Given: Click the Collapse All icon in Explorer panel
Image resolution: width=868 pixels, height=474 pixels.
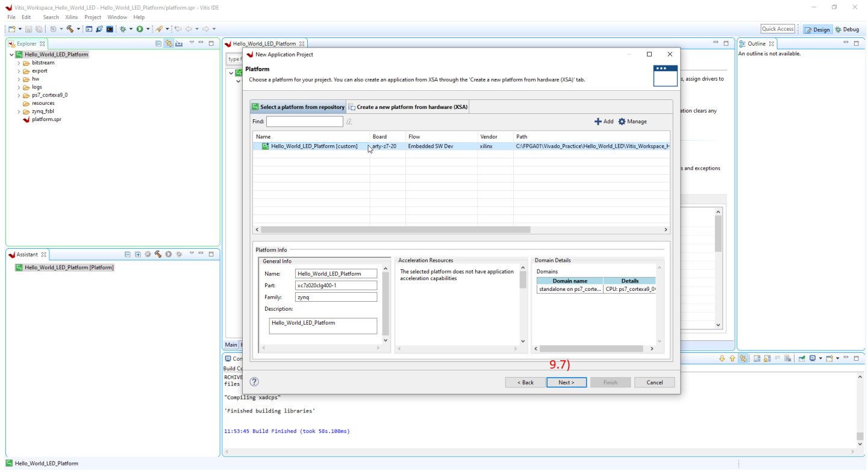Looking at the screenshot, I should [x=158, y=43].
